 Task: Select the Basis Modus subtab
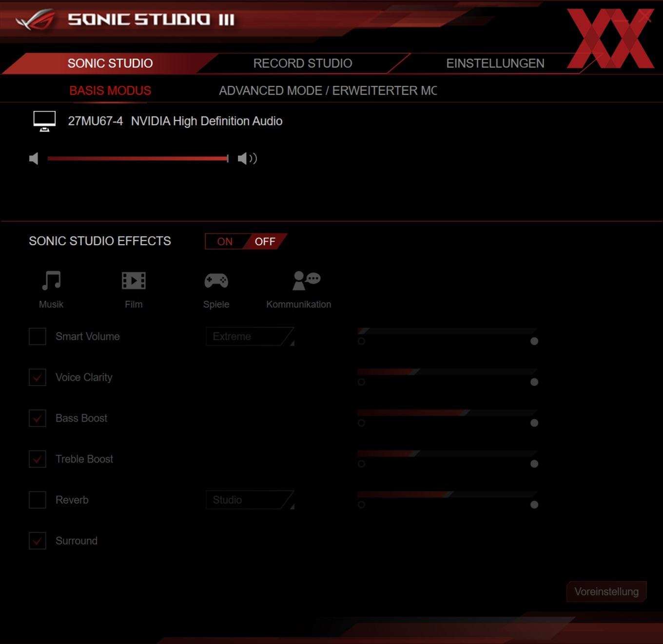(110, 91)
